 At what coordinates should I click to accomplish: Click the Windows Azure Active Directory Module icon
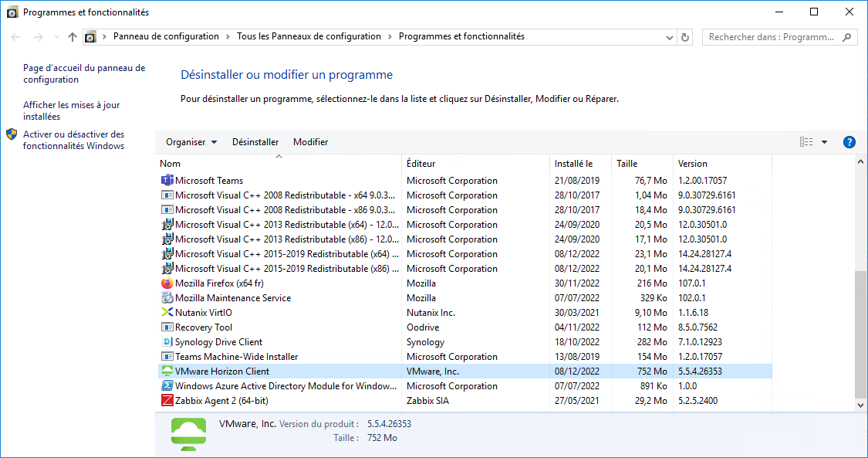tap(167, 386)
